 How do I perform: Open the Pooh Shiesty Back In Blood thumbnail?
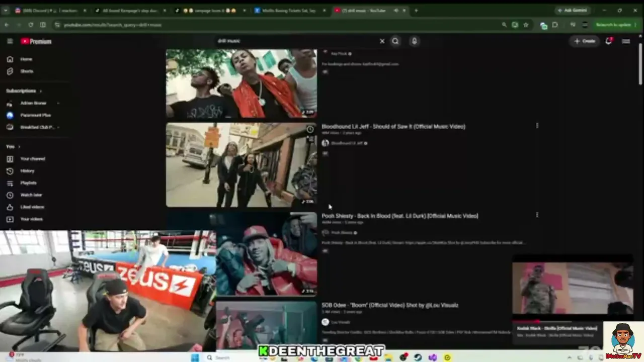(x=267, y=254)
